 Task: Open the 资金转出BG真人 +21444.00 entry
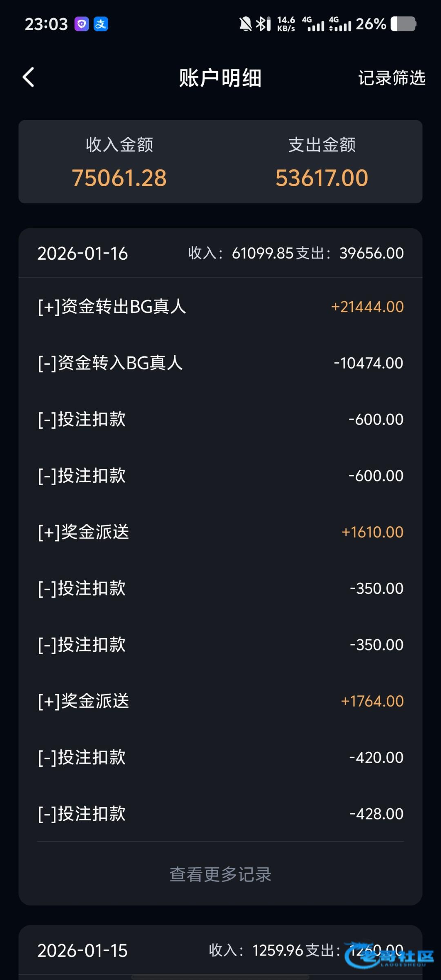coord(220,307)
